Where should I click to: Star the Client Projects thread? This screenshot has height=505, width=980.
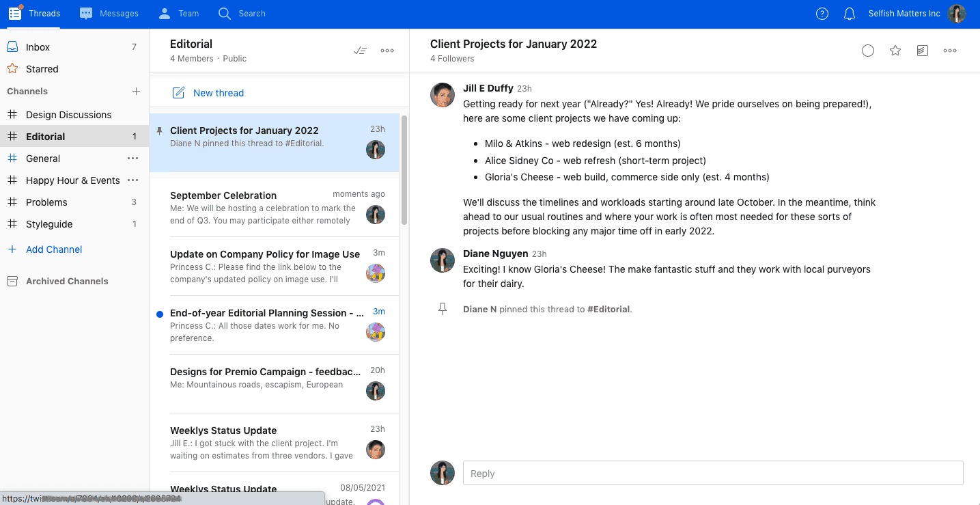click(895, 51)
